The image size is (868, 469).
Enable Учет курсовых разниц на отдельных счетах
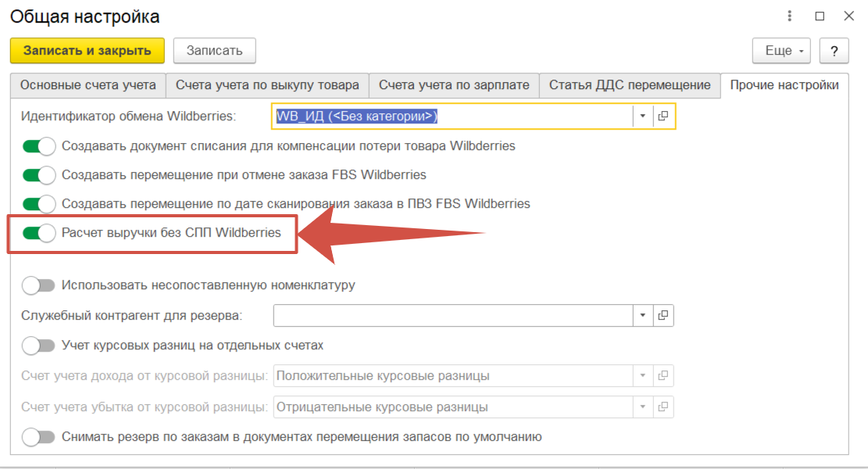click(39, 345)
